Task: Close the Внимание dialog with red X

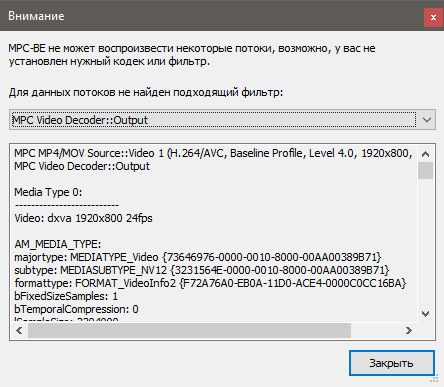Action: coord(433,17)
